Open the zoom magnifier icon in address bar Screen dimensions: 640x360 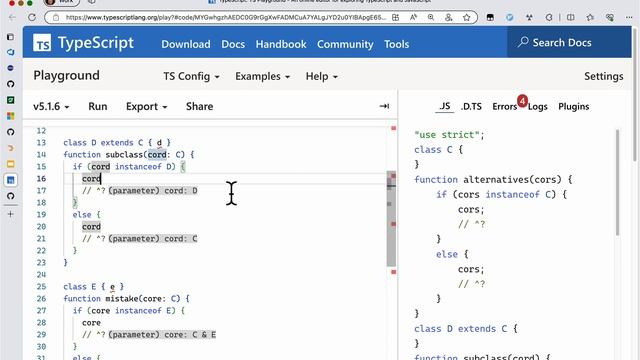431,18
